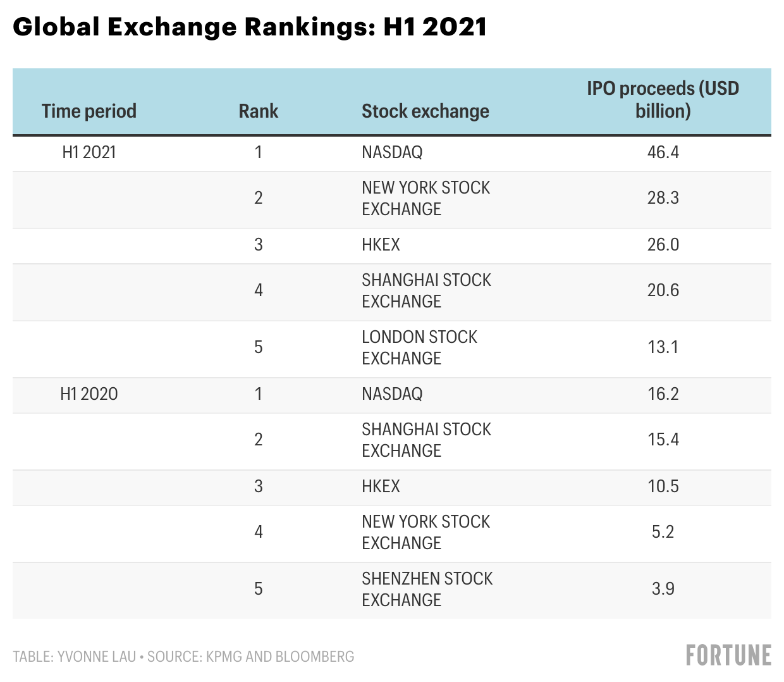Click the table credit and source line
Viewport: 784px width, 682px height.
click(x=183, y=657)
